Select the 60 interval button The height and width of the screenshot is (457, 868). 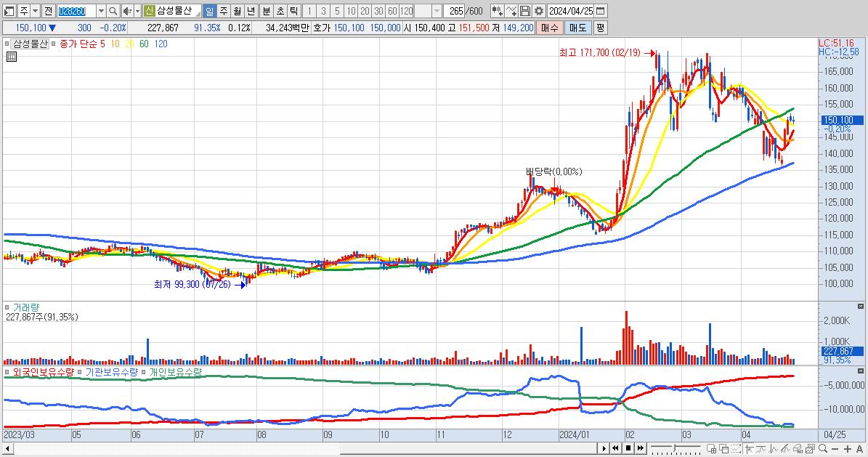pyautogui.click(x=392, y=11)
